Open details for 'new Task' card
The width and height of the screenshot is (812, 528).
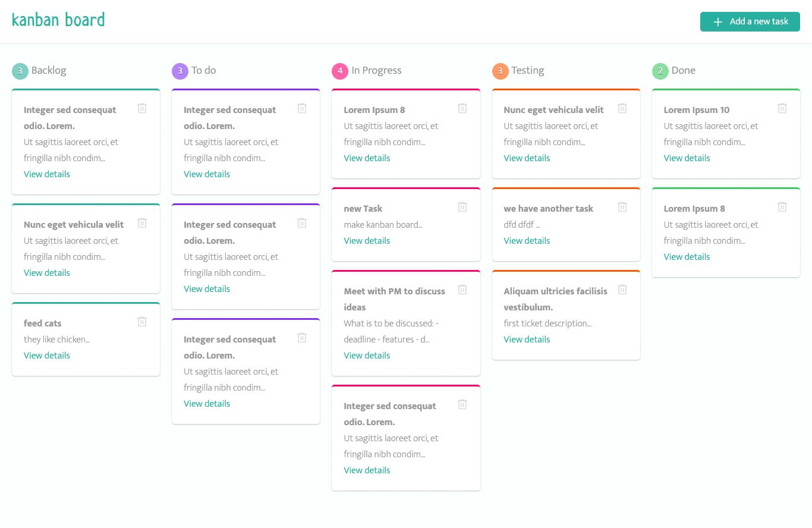pyautogui.click(x=367, y=241)
